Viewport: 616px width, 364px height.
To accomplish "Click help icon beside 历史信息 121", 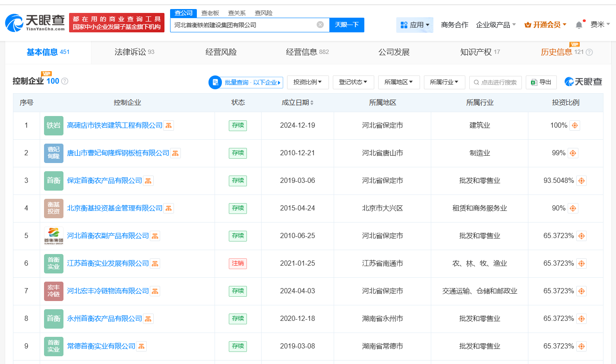I will [x=589, y=52].
